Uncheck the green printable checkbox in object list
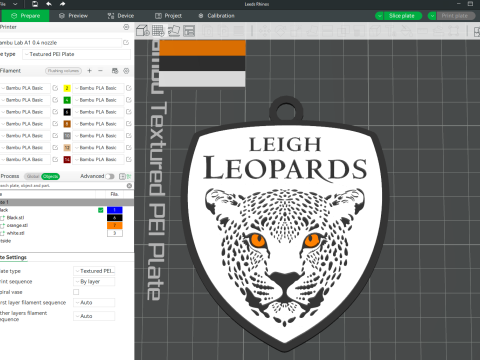This screenshot has height=360, width=480. click(x=101, y=210)
